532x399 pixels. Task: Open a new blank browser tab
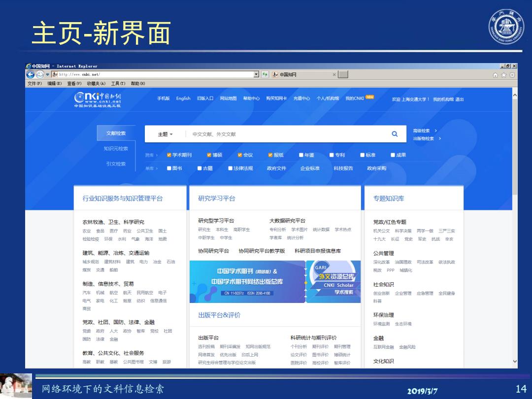point(343,75)
